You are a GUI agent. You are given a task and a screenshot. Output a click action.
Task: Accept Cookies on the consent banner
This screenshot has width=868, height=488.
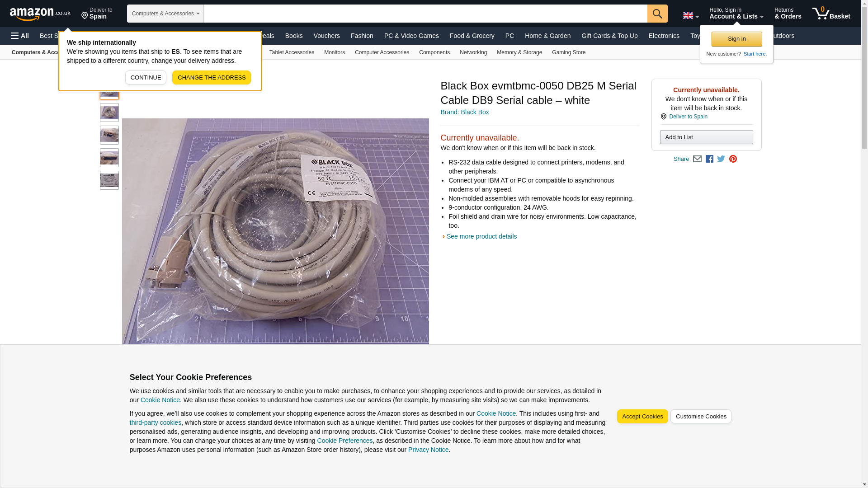(x=642, y=417)
